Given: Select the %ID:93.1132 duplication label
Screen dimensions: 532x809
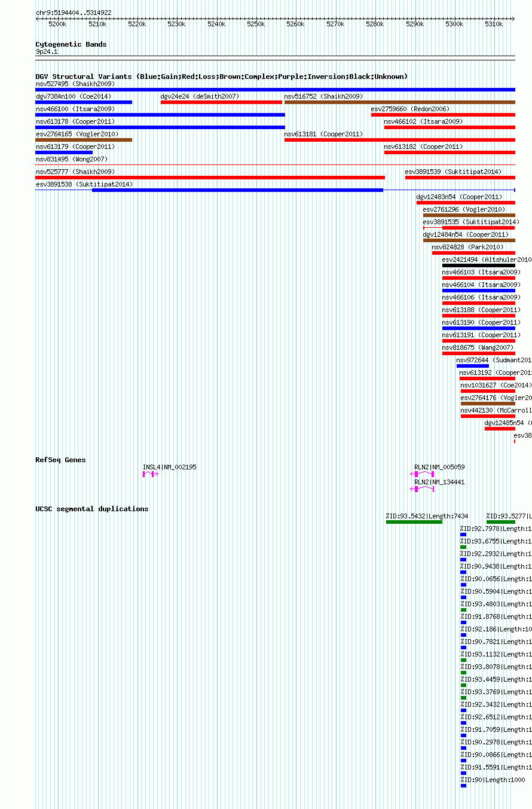Looking at the screenshot, I should 496,654.
